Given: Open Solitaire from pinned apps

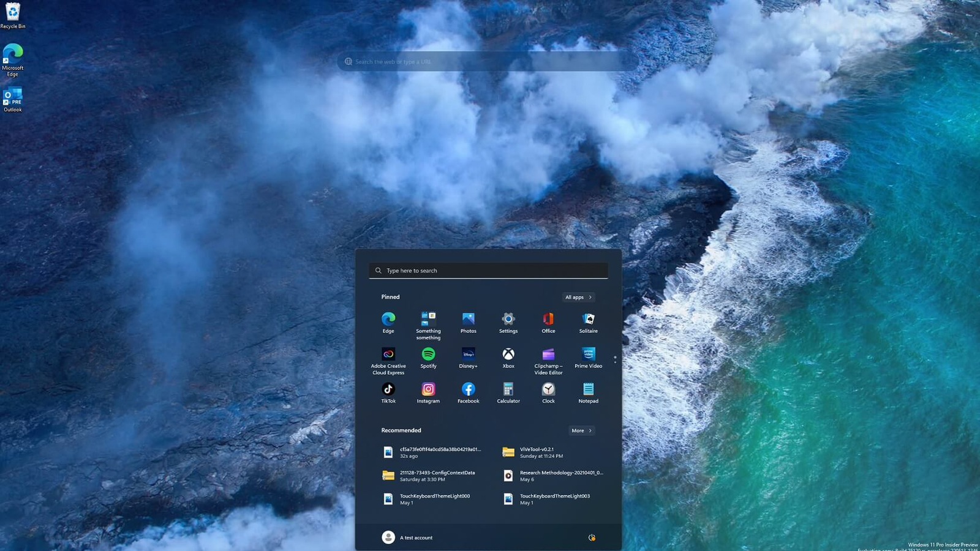Looking at the screenshot, I should 589,323.
